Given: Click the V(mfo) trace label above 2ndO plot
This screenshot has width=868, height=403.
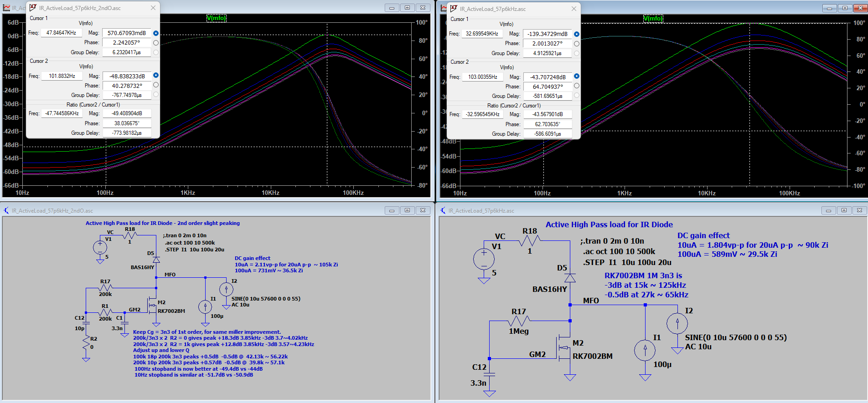Looking at the screenshot, I should 216,18.
